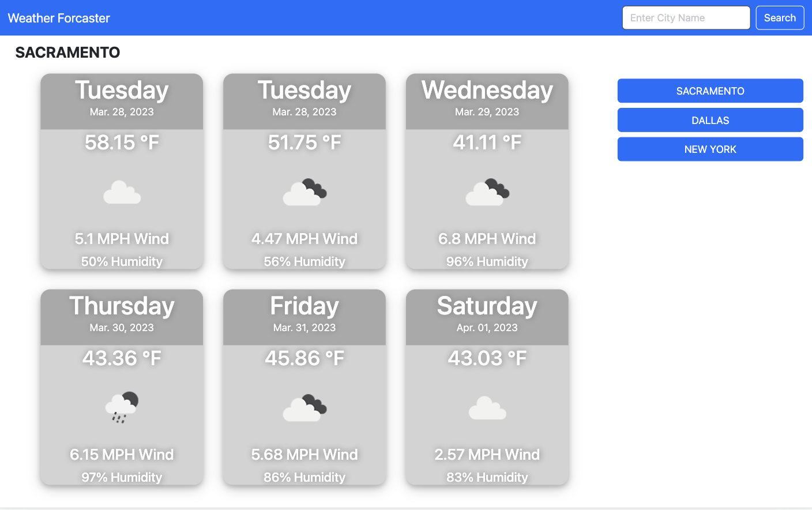Click the SACRAMENTO city heading
812x510 pixels.
[67, 52]
